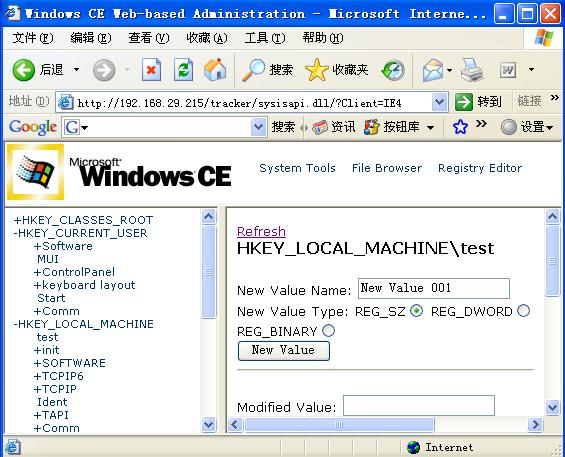The width and height of the screenshot is (565, 457).
Task: Click the Mail envelope icon
Action: pyautogui.click(x=433, y=70)
